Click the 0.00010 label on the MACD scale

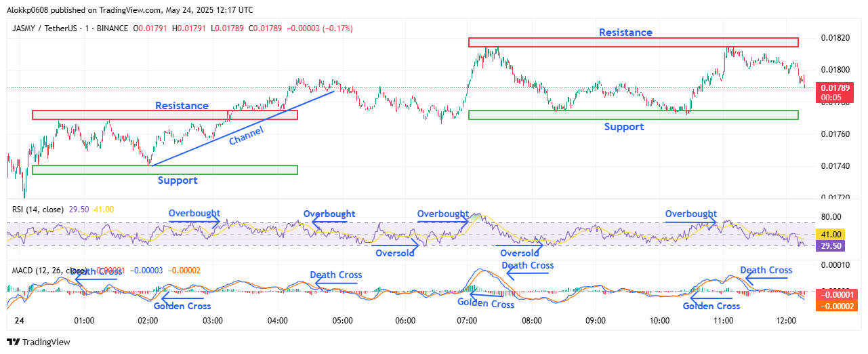click(x=835, y=264)
